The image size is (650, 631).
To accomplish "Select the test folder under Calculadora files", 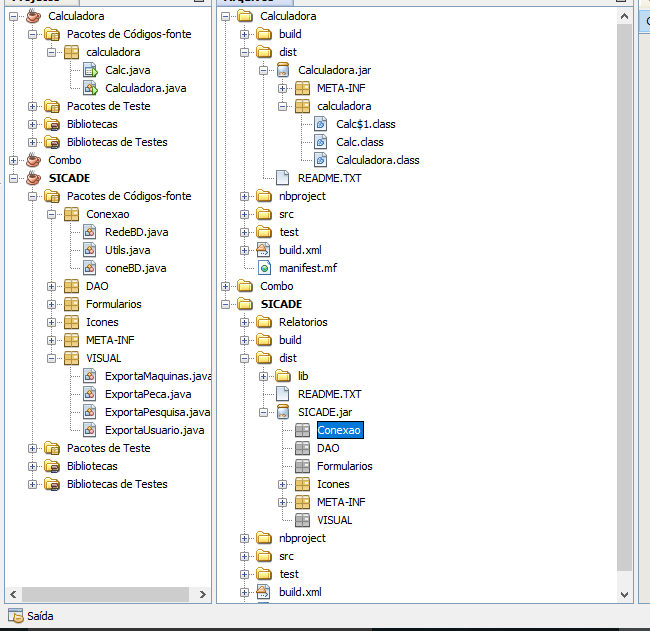I will pos(289,232).
